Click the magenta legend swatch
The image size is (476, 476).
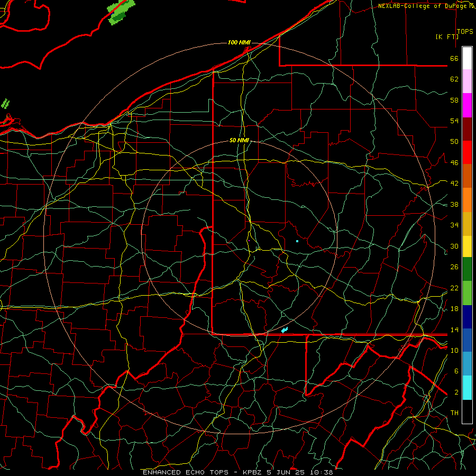467,105
